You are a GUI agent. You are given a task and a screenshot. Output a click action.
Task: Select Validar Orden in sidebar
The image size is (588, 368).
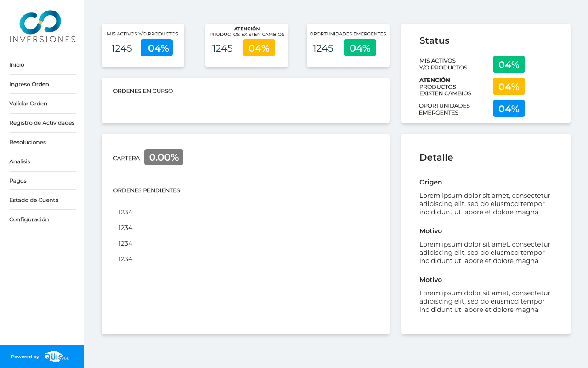pos(28,103)
